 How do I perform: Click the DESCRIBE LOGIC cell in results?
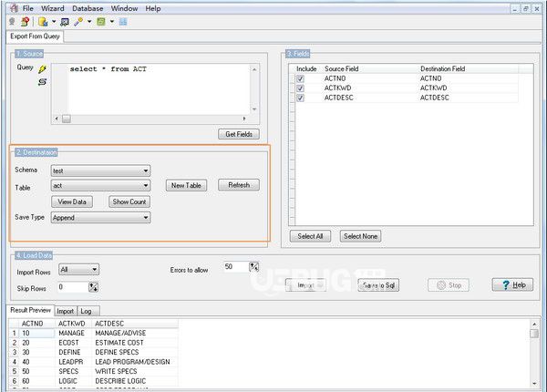click(135, 381)
